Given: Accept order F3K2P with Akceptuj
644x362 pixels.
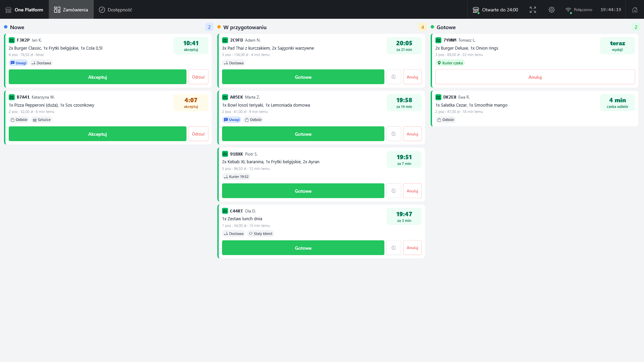Looking at the screenshot, I should point(98,77).
